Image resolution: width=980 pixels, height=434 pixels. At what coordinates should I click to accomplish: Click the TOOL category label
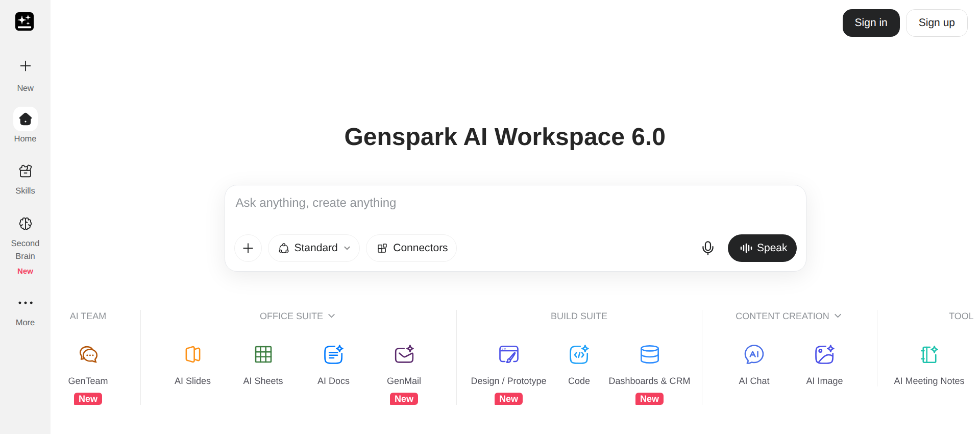pos(961,316)
